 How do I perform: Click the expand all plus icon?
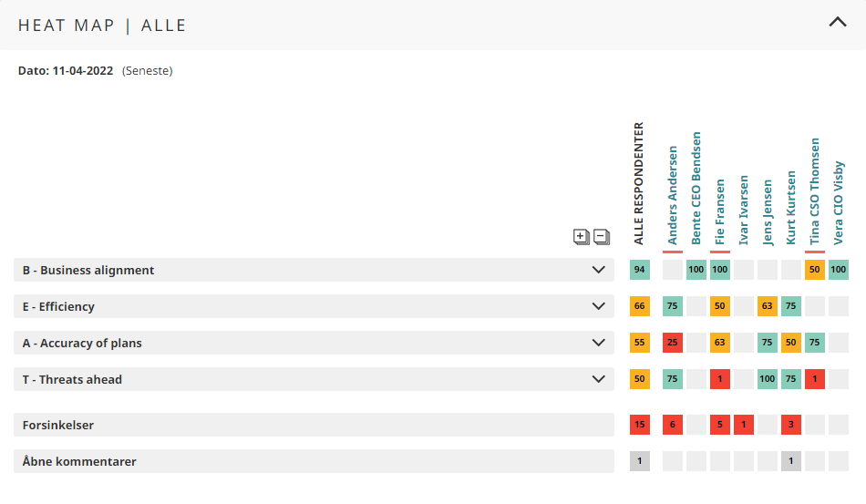tap(581, 237)
